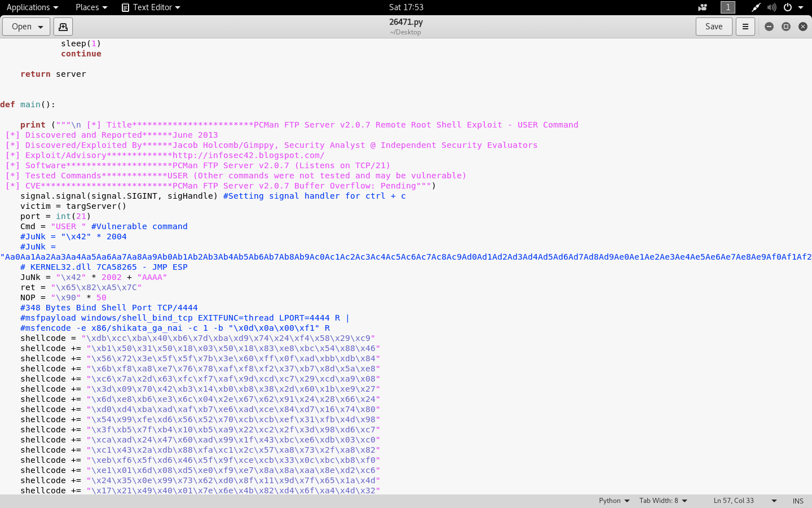
Task: Open the gedit hamburger menu
Action: coord(745,27)
